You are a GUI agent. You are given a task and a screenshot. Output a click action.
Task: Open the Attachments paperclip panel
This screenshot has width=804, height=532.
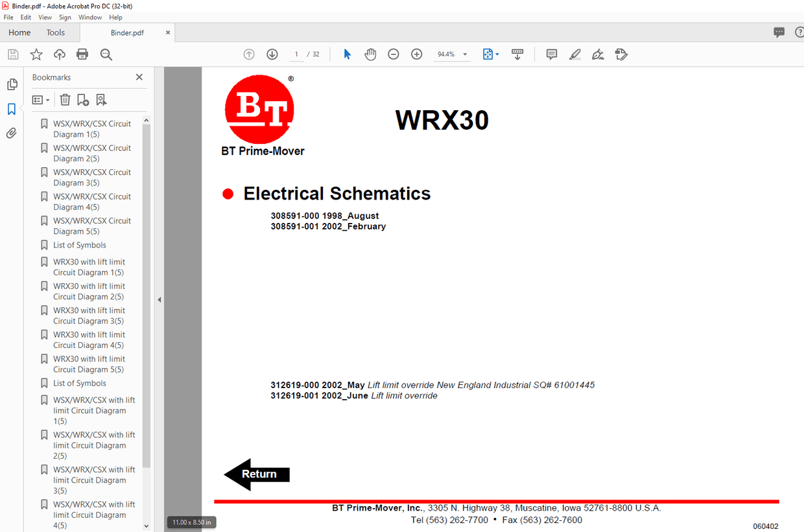(x=12, y=133)
